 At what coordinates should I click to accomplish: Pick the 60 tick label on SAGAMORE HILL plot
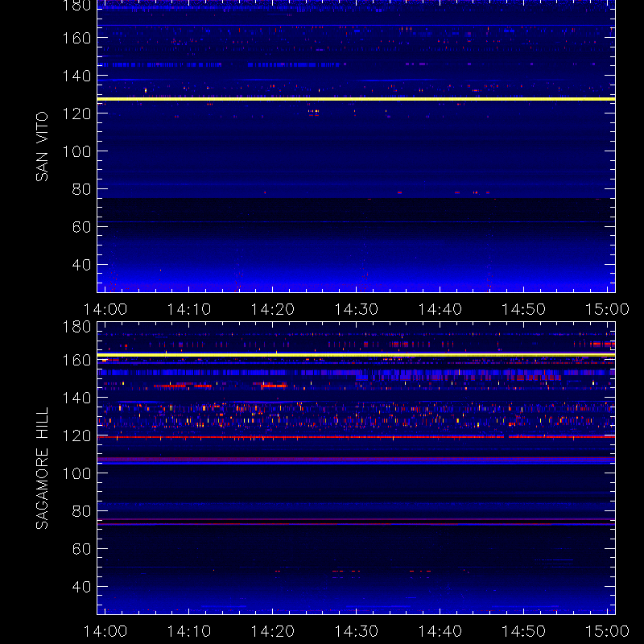tap(81, 549)
